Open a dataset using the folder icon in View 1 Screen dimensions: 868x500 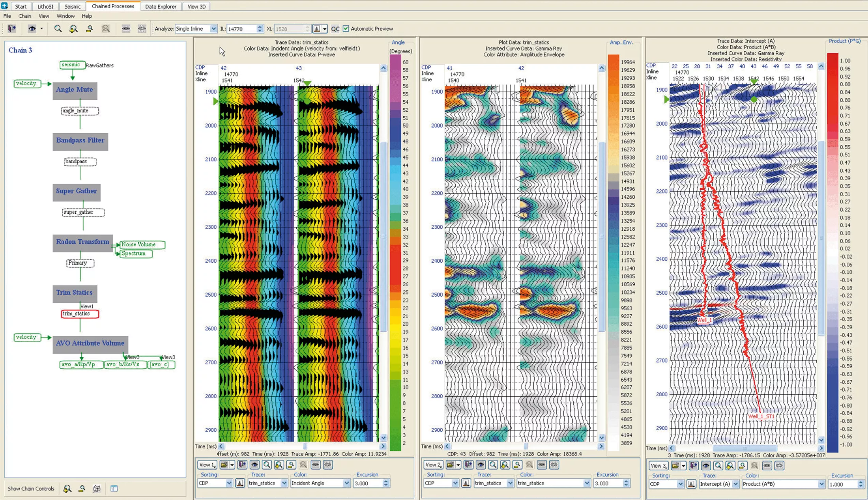[224, 465]
